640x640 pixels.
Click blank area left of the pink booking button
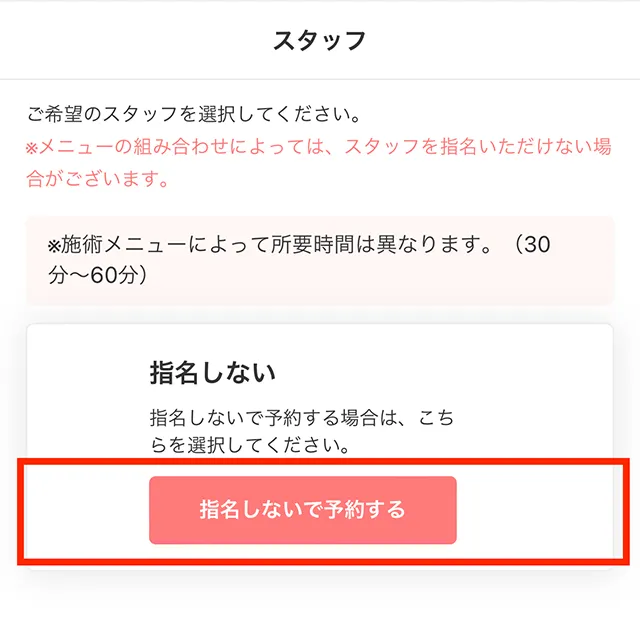click(x=85, y=510)
